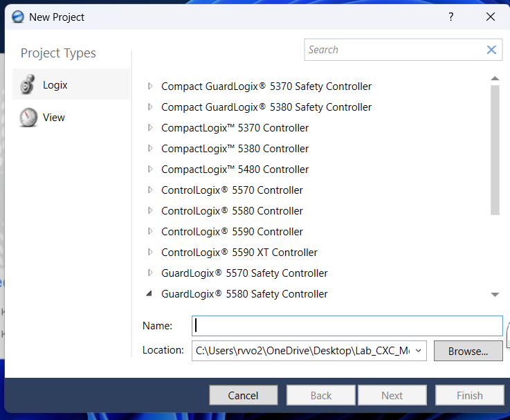Expand CompactLogix 5370 Controller node
Viewport: 510px width, 420px height.
(150, 128)
